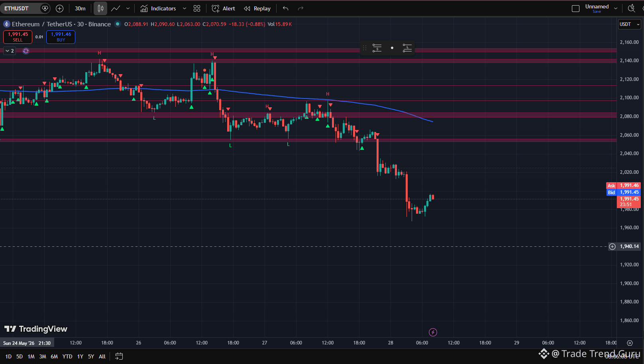The height and width of the screenshot is (364, 644).
Task: Grab the floating toolbar drag handle
Action: 364,48
